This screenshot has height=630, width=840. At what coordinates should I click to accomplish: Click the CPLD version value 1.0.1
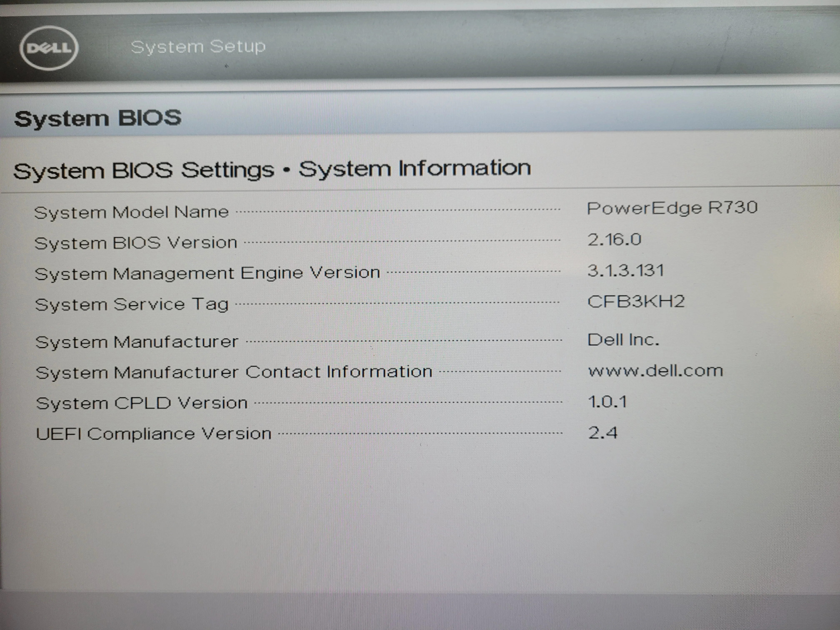[x=607, y=402]
